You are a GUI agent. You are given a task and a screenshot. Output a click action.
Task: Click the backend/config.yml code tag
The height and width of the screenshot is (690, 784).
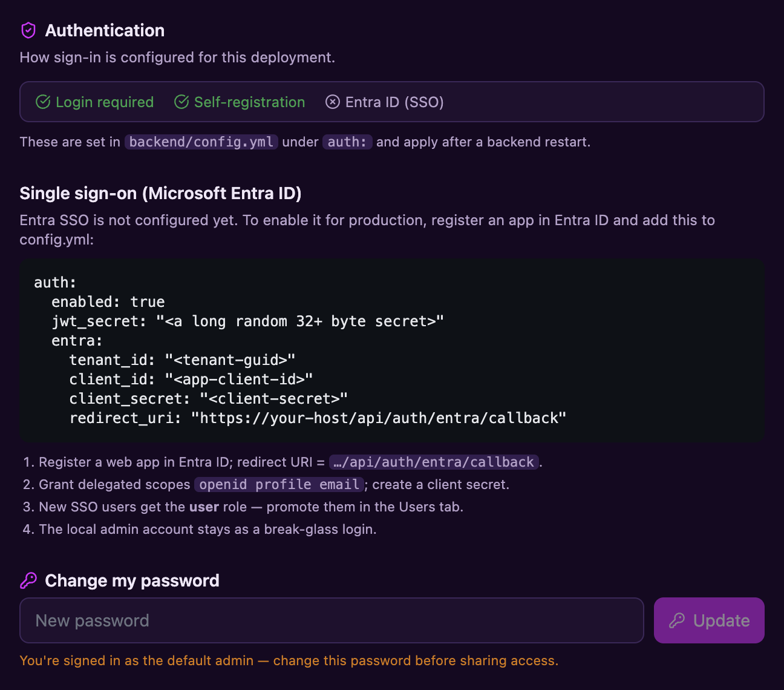(x=201, y=142)
